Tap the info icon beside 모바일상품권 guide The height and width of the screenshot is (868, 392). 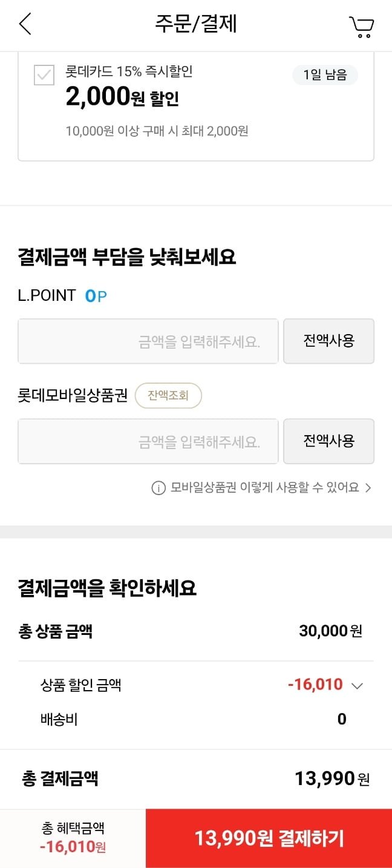click(x=158, y=488)
